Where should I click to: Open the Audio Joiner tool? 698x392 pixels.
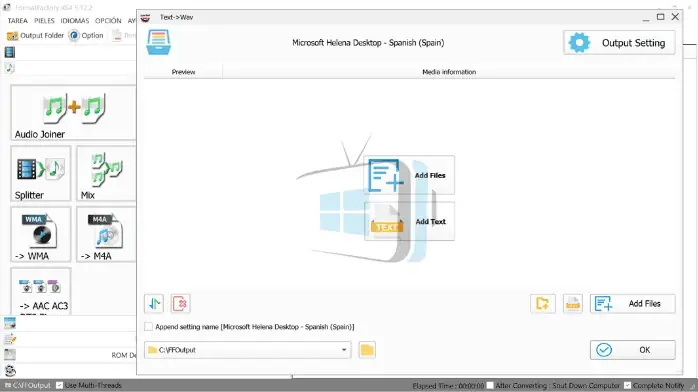[x=73, y=113]
